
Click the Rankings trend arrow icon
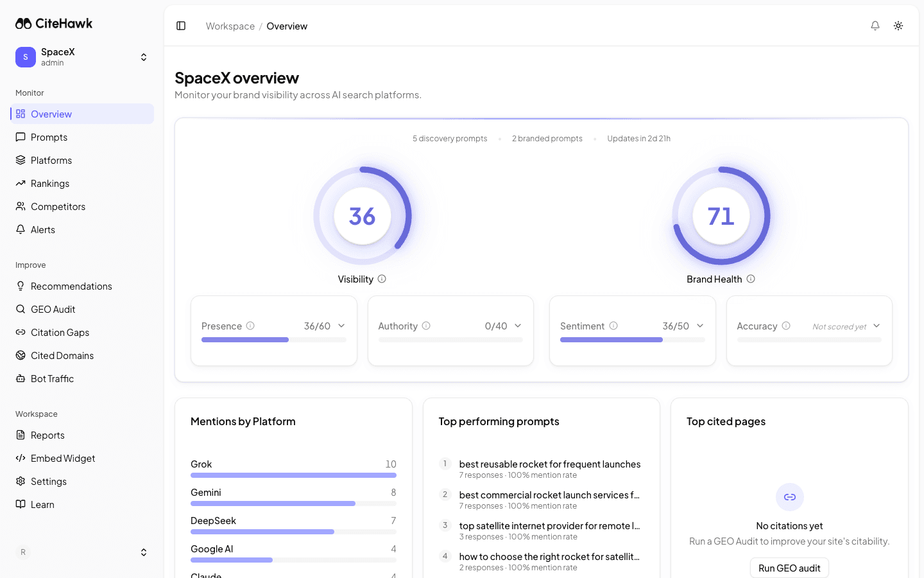coord(21,183)
